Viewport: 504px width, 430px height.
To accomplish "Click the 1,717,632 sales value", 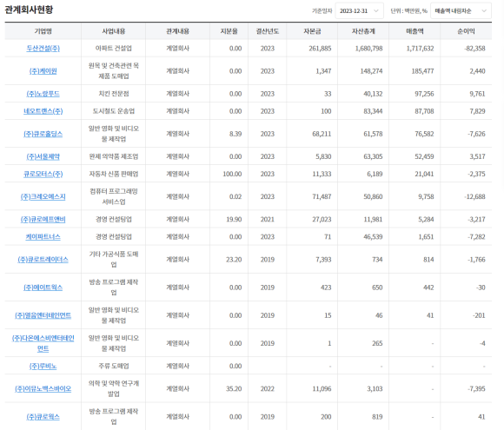I will coord(420,48).
